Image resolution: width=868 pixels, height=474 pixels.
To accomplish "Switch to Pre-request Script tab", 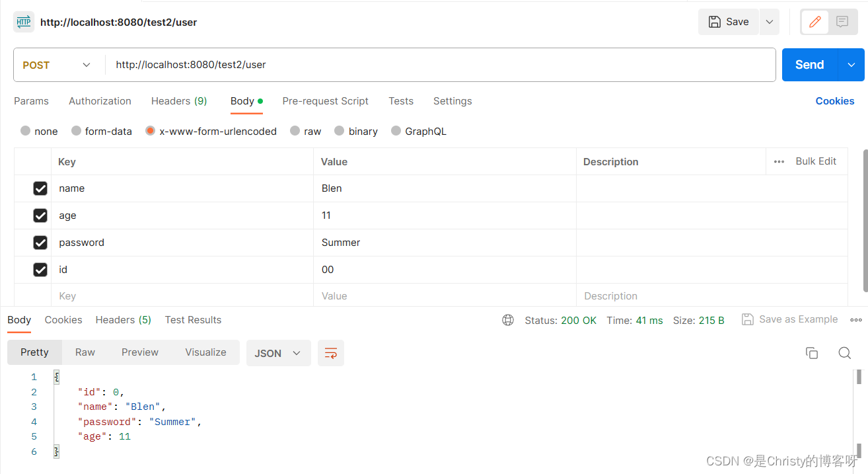I will click(x=325, y=101).
